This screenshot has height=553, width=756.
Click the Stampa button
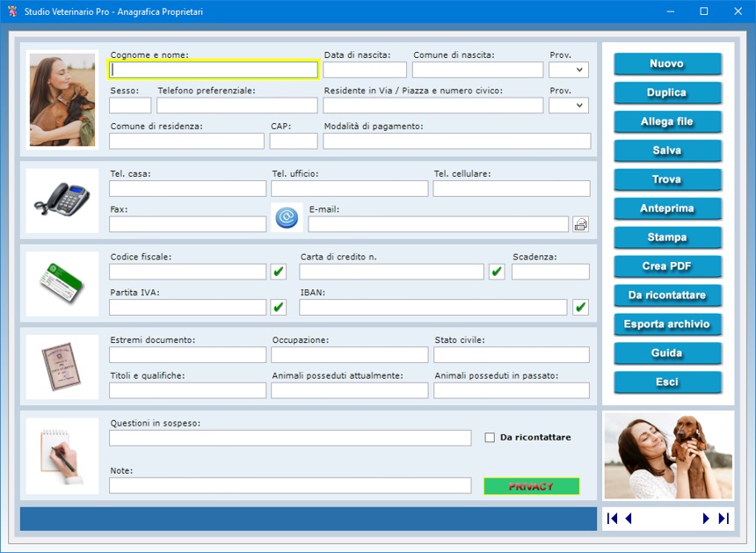[667, 237]
